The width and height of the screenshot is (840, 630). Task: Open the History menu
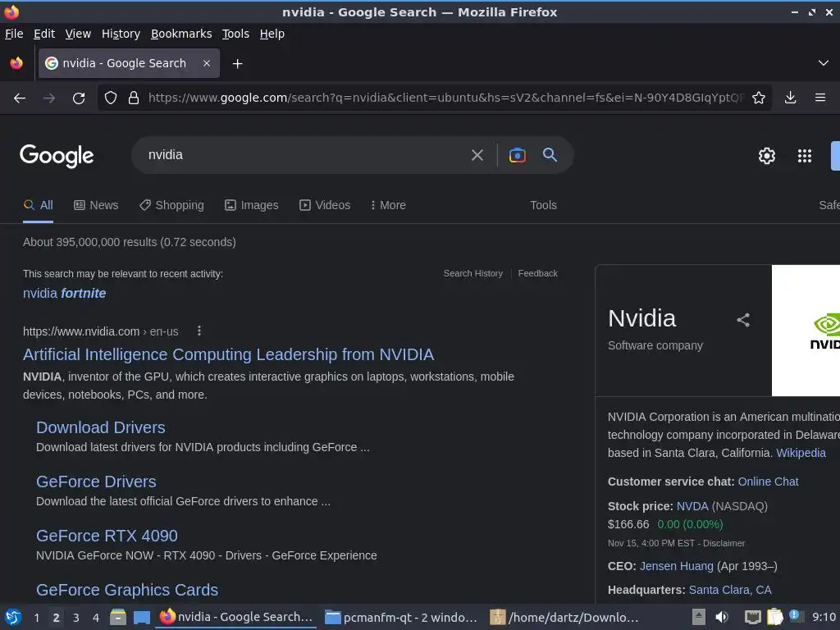tap(121, 34)
